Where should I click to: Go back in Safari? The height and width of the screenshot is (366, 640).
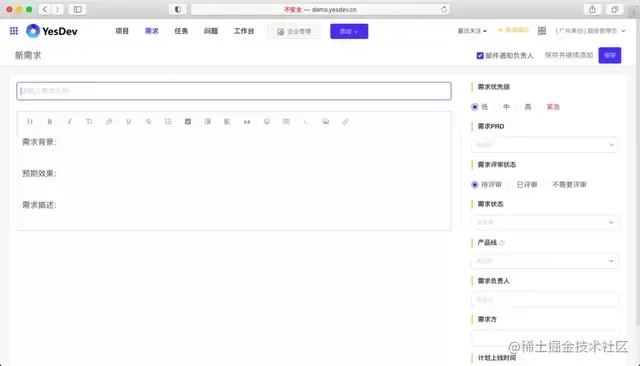point(45,9)
